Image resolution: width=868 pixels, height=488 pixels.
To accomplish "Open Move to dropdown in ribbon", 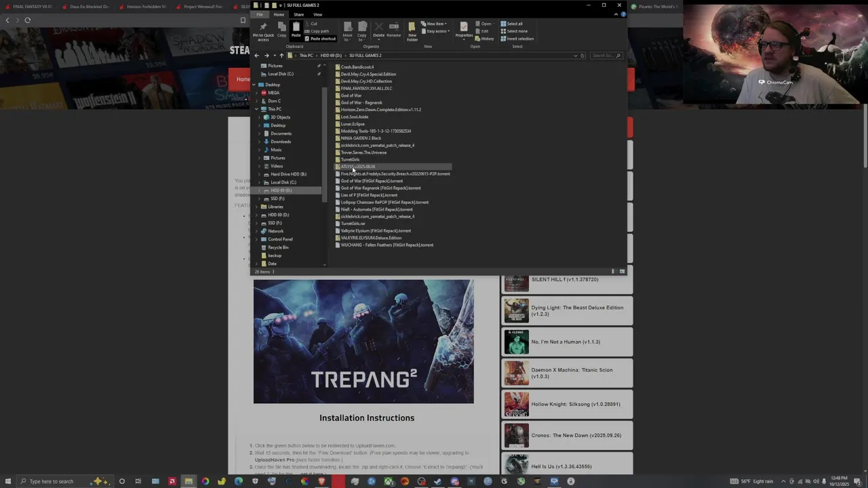I will pos(347,30).
